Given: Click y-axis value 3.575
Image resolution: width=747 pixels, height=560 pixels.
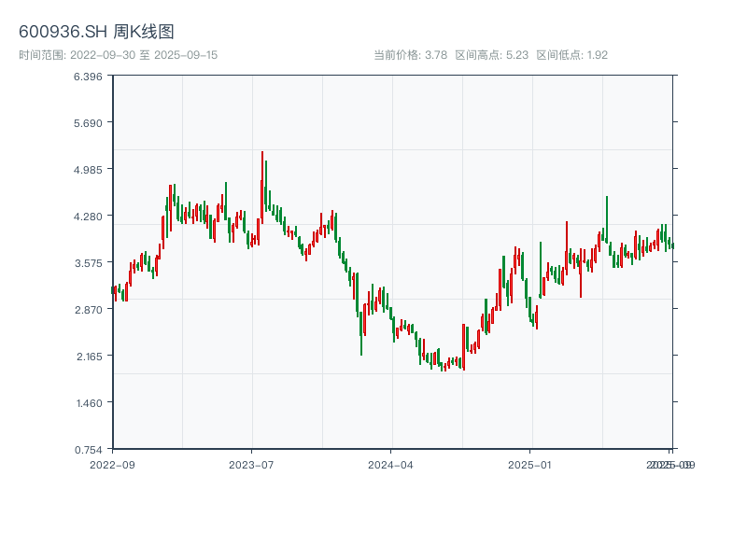Looking at the screenshot, I should click(88, 263).
